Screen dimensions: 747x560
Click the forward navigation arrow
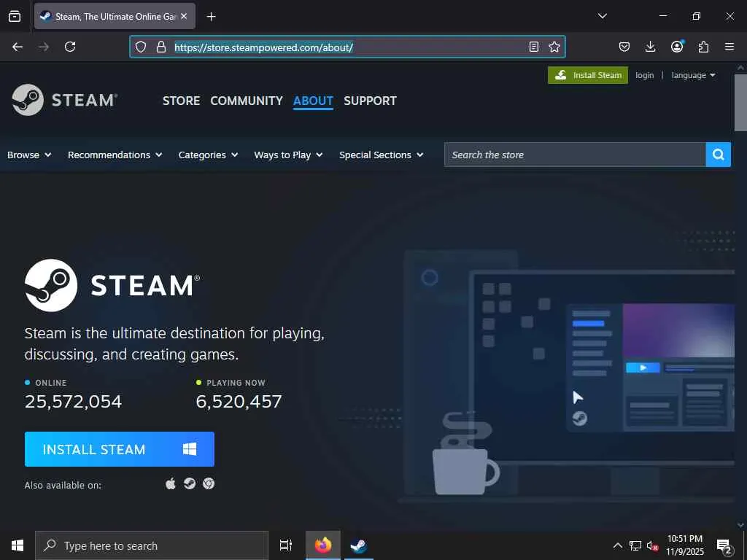coord(44,47)
